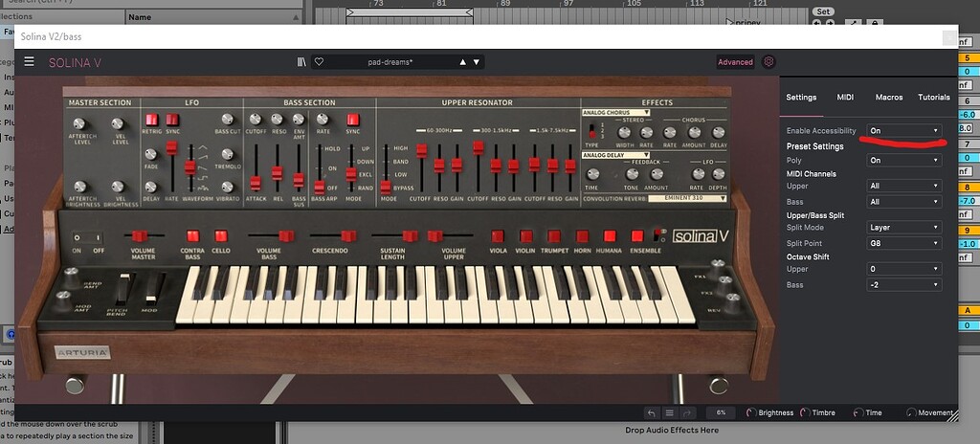This screenshot has height=444, width=980.
Task: Click the 6% CPU meter readout
Action: 721,412
